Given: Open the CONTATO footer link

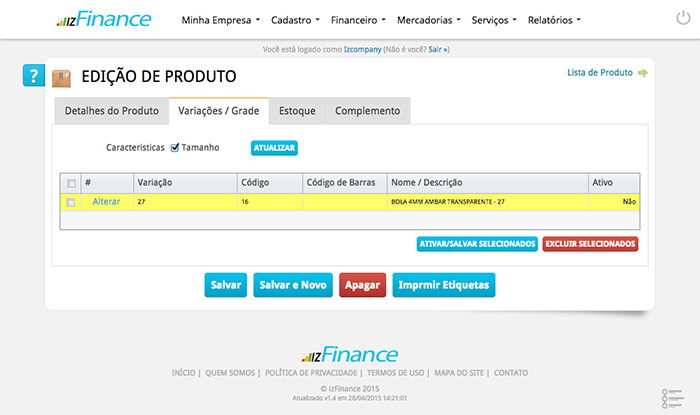Looking at the screenshot, I should (x=511, y=373).
